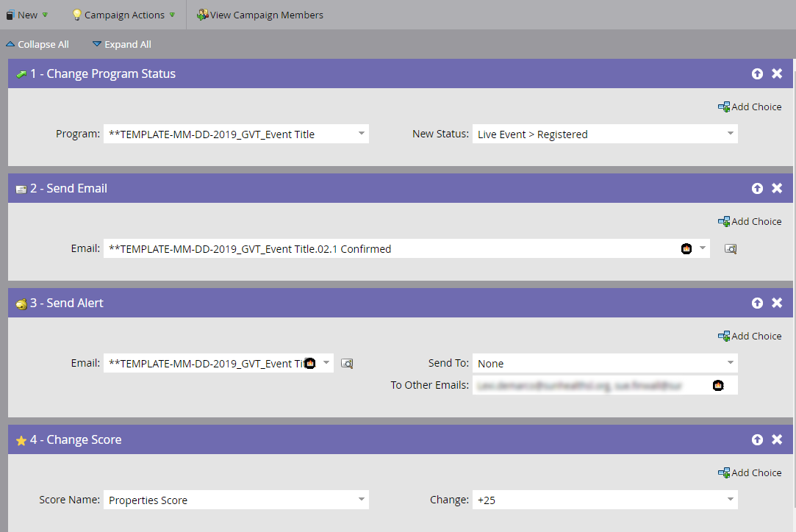Click the View Campaign Members icon
This screenshot has height=532, width=796.
tap(202, 14)
